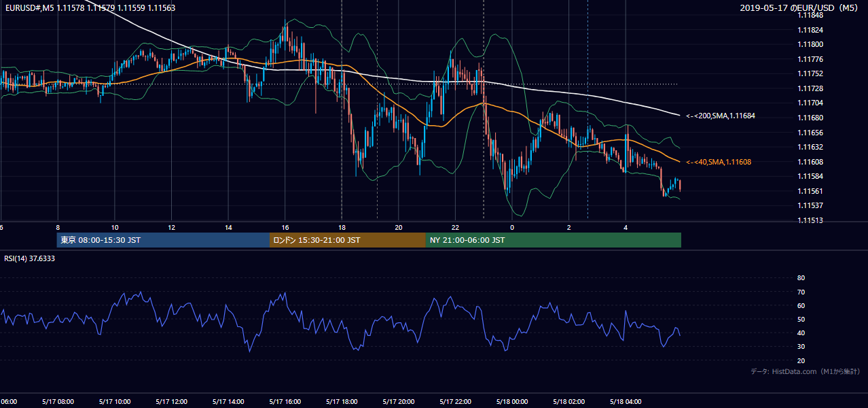
Task: Click the 5/18 02:00 time label
Action: 569,401
